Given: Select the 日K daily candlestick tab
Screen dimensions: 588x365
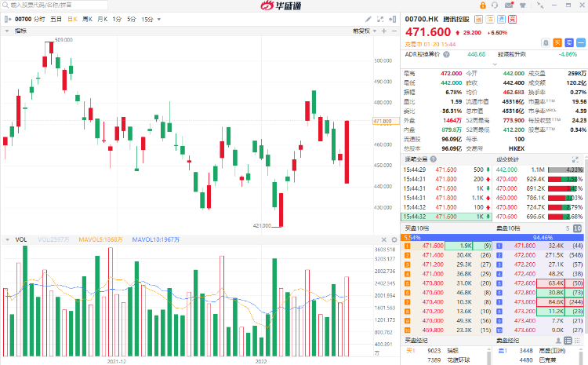Looking at the screenshot, I should click(x=72, y=19).
